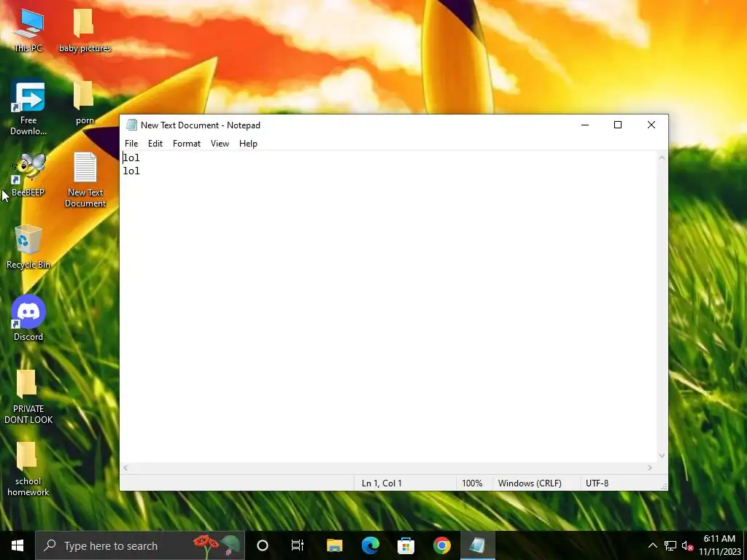Click the Notepad taskbar button
The width and height of the screenshot is (747, 560).
(477, 545)
